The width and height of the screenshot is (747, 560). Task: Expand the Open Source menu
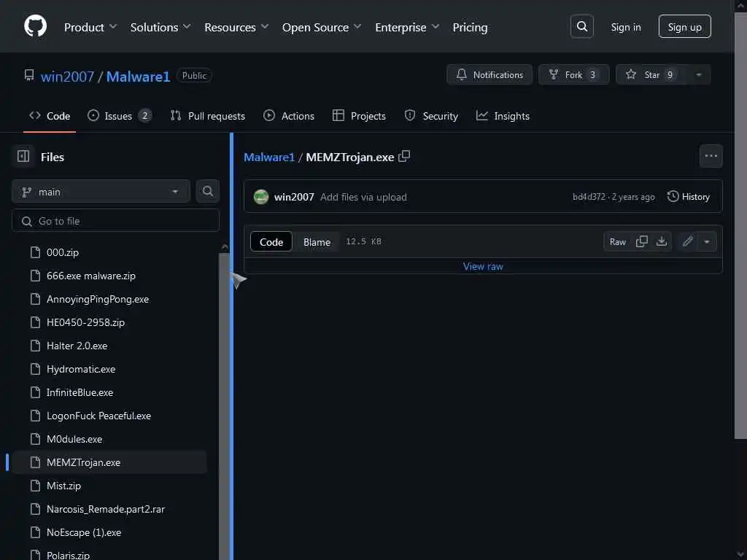pos(322,27)
